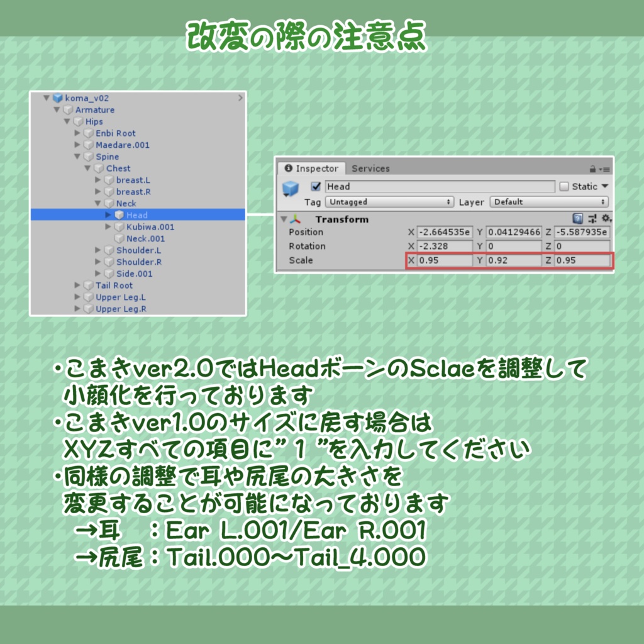Click the Position label in Transform
Viewport: 644px width, 644px height.
306,232
